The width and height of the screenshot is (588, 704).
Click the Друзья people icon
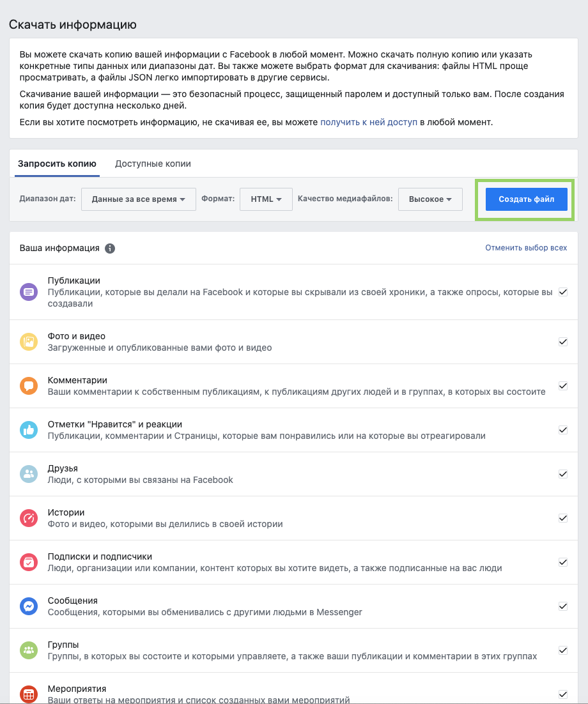(x=29, y=474)
